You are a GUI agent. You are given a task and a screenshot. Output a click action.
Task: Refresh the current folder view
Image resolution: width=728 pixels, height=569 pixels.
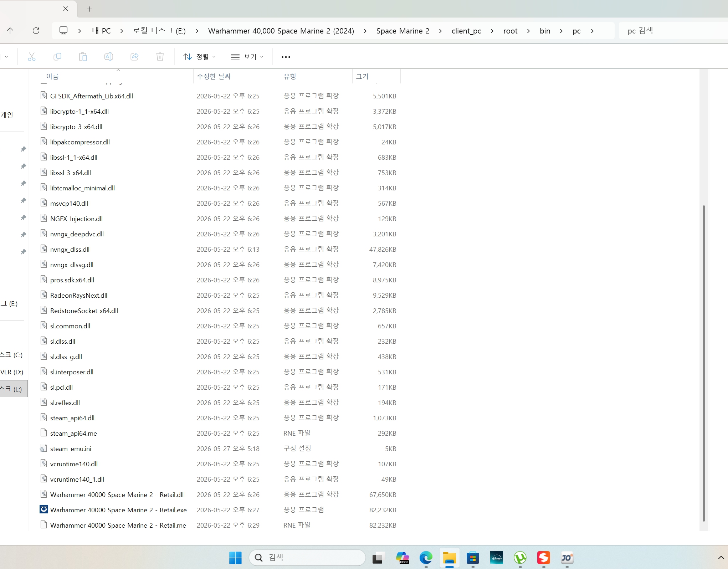coord(36,31)
